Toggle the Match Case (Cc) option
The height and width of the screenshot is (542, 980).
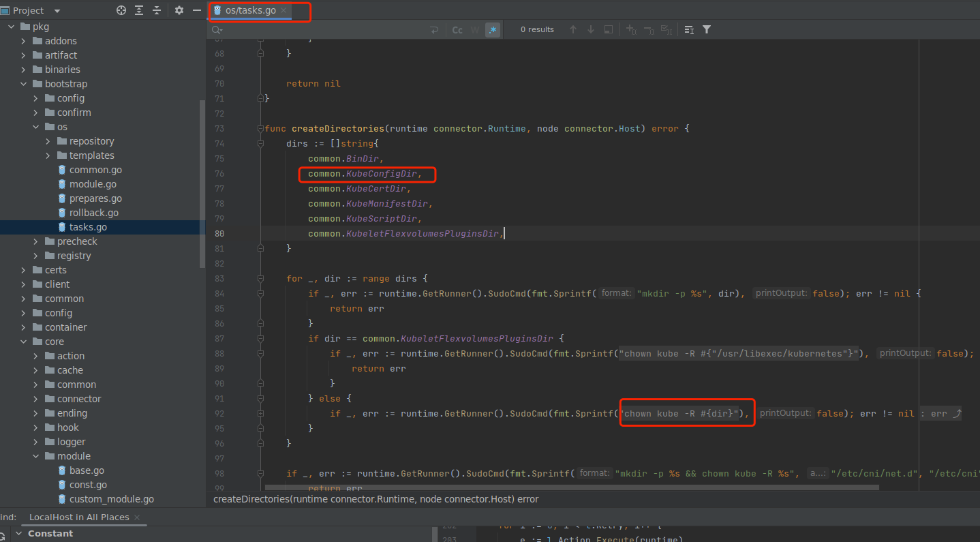(x=457, y=29)
